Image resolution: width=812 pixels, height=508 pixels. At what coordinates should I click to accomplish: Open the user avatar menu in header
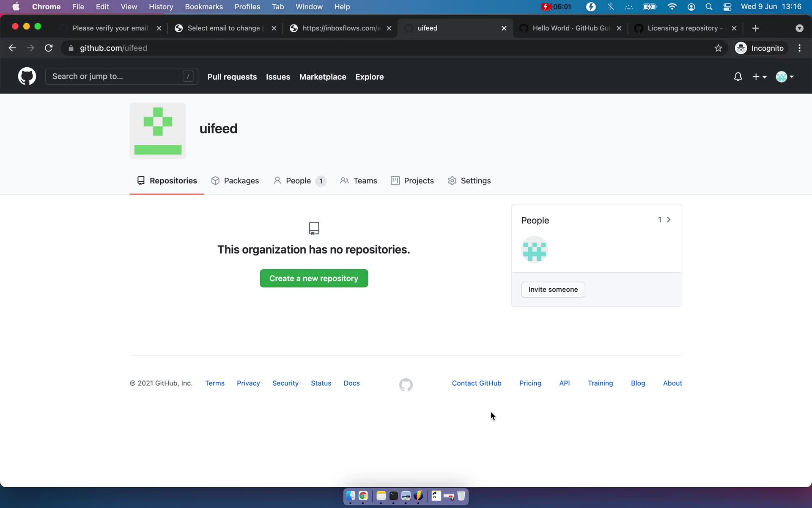pyautogui.click(x=785, y=77)
